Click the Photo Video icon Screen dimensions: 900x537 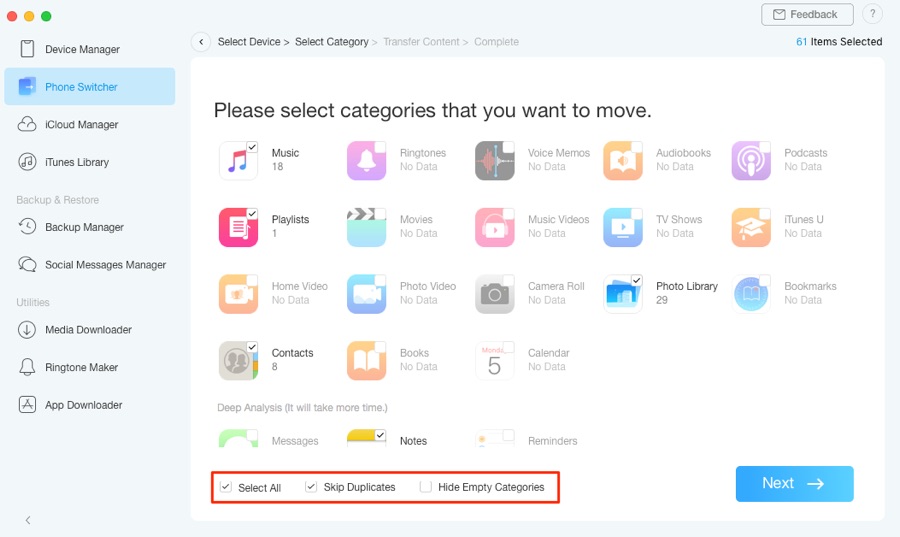[x=366, y=294]
